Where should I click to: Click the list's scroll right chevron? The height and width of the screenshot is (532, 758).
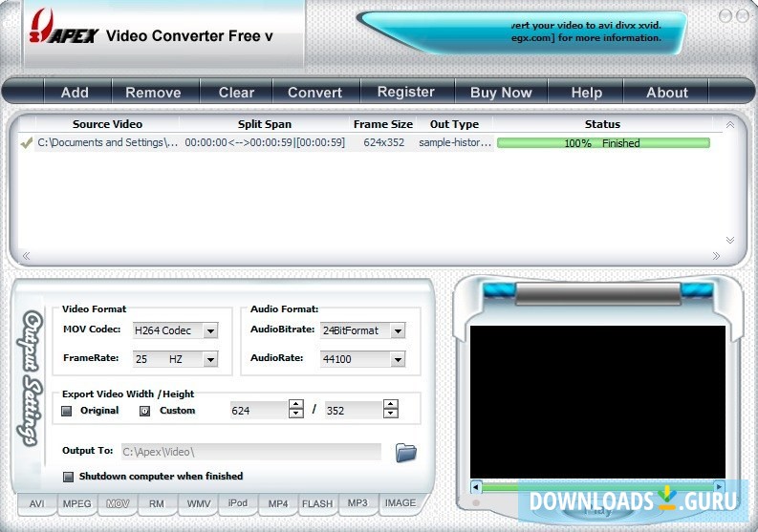716,256
